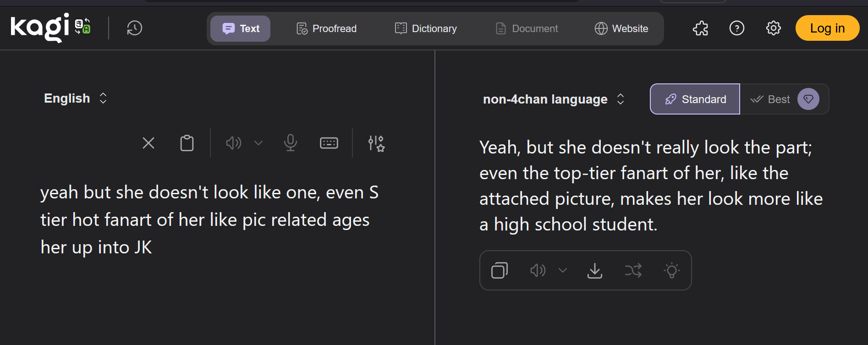The width and height of the screenshot is (868, 345).
Task: Copy the translated text icon
Action: pyautogui.click(x=500, y=270)
